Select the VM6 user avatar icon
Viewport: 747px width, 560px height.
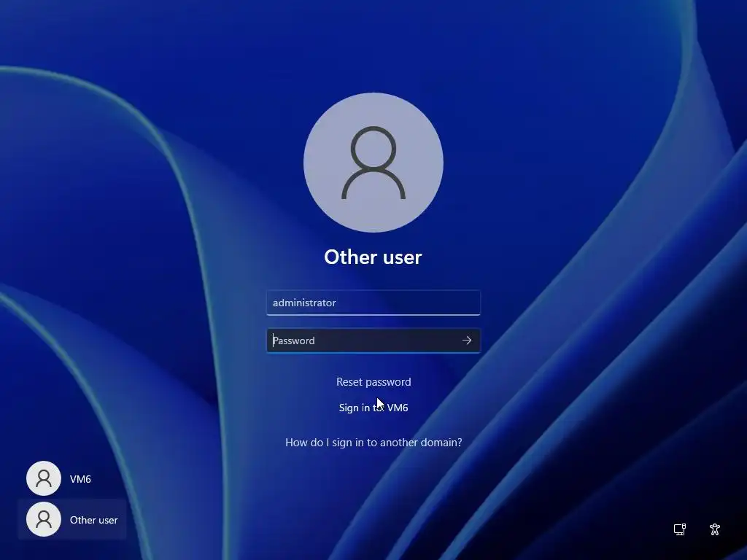(44, 478)
